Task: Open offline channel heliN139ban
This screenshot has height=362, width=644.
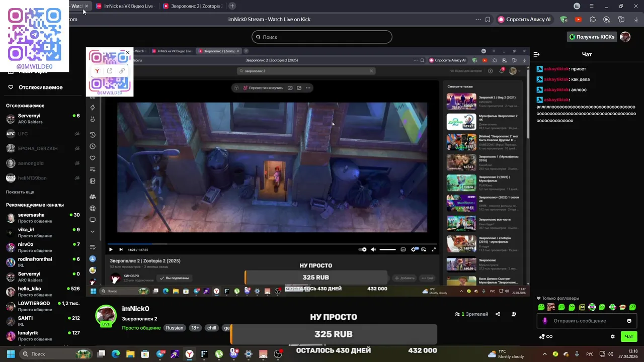Action: tap(43, 178)
